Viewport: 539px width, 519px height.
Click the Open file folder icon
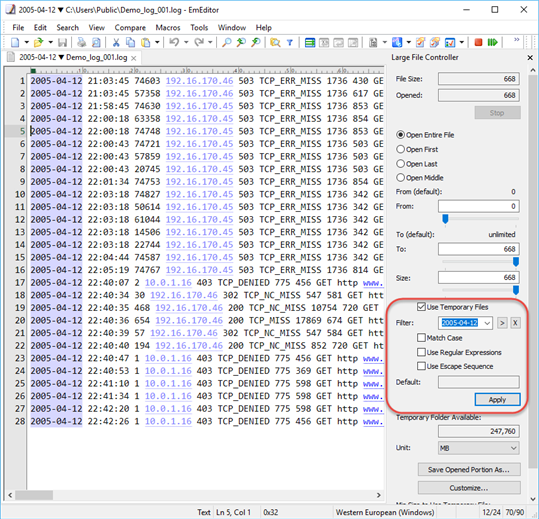38,43
